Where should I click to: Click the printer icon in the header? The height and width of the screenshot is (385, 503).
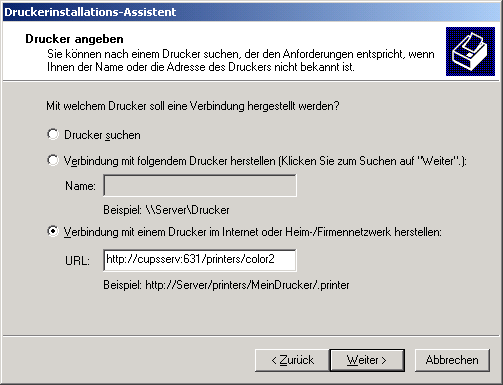coord(470,51)
